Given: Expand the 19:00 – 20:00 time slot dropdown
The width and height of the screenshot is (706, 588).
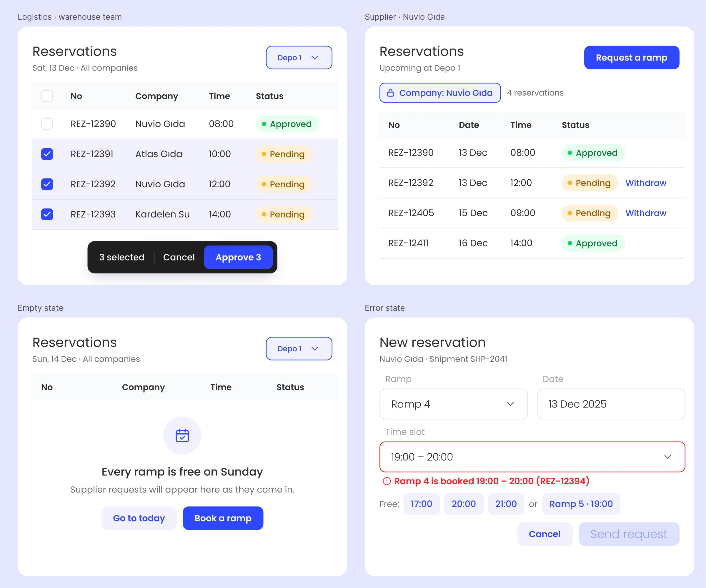Looking at the screenshot, I should pyautogui.click(x=532, y=457).
